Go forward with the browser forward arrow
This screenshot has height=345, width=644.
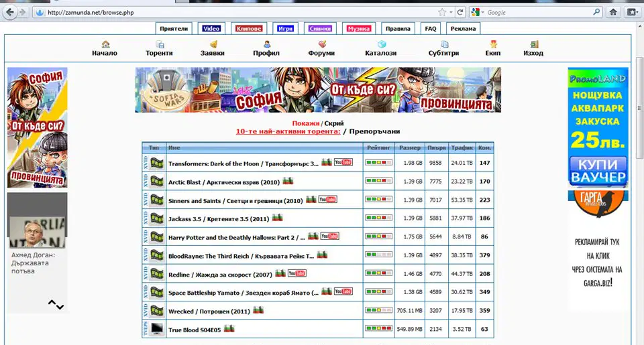[22, 12]
